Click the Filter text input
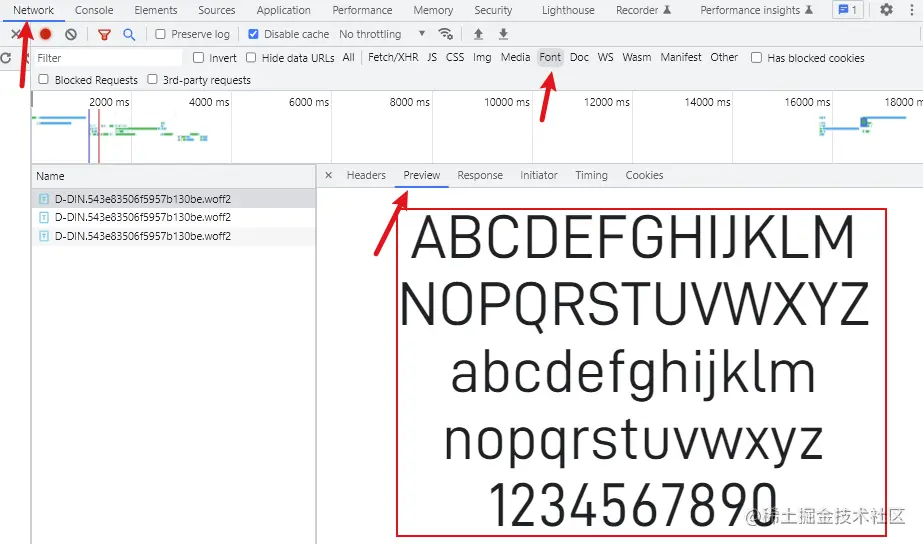This screenshot has height=544, width=923. click(x=108, y=58)
